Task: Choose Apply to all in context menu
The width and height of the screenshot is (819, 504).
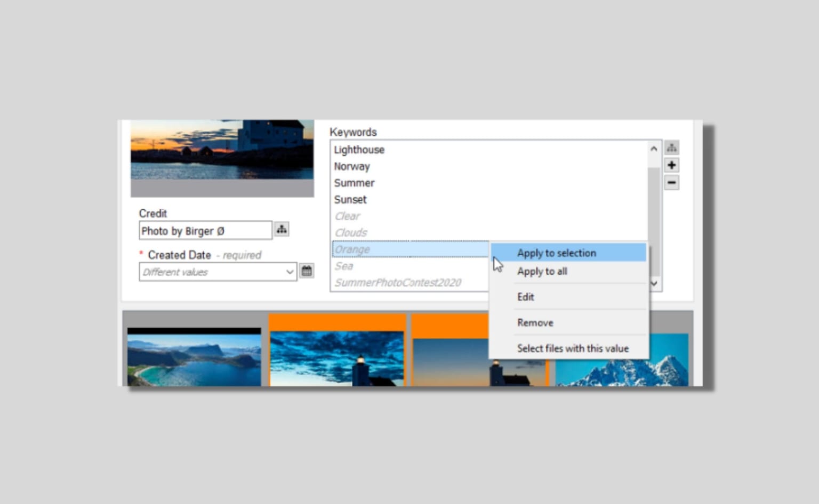Action: pyautogui.click(x=568, y=272)
